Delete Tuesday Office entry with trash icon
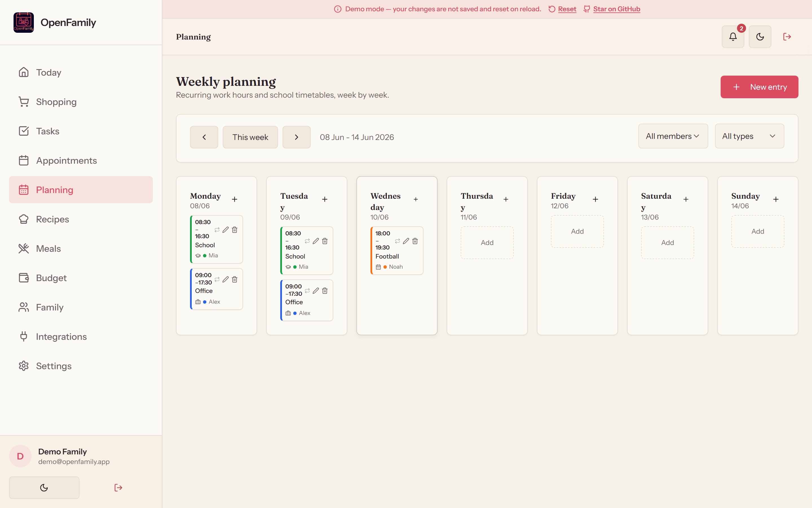This screenshot has height=508, width=812. click(325, 291)
